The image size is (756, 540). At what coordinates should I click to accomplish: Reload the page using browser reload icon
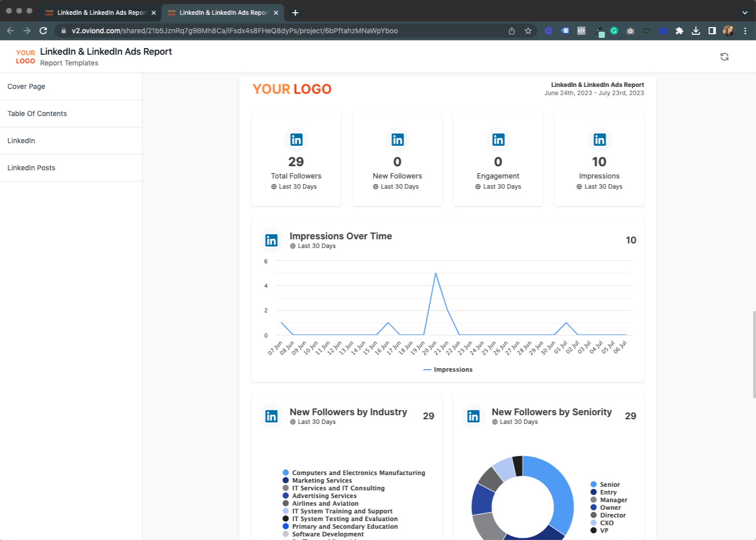tap(43, 31)
